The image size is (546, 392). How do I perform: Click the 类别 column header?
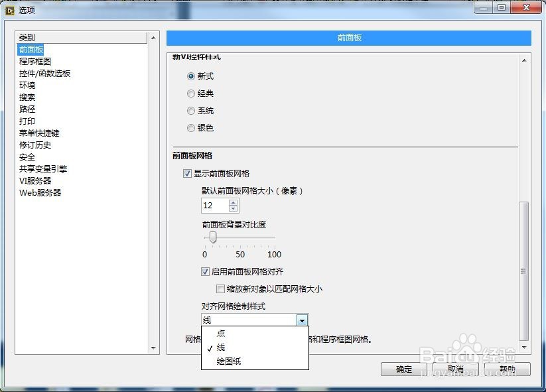click(82, 38)
